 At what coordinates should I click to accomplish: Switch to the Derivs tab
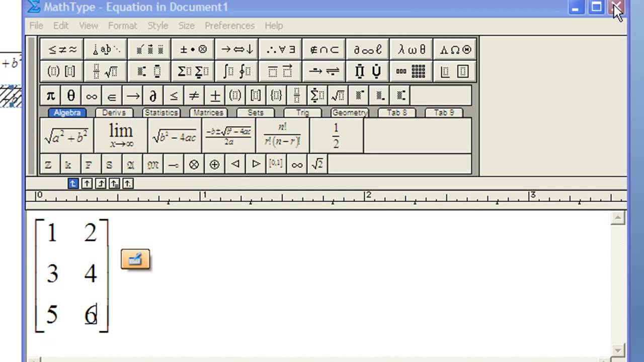(114, 113)
